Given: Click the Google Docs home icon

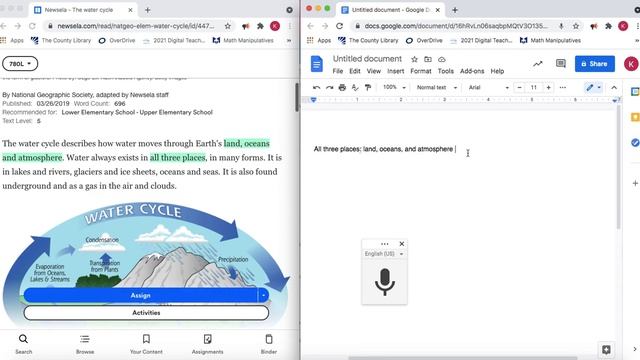Looking at the screenshot, I should (317, 64).
